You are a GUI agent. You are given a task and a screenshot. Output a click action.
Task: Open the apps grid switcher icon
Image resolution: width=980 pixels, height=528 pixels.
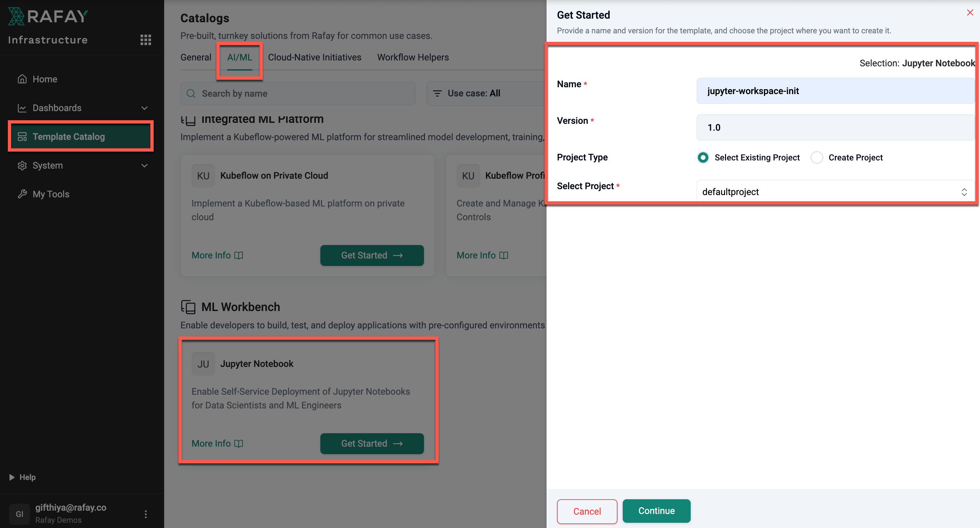pos(146,40)
